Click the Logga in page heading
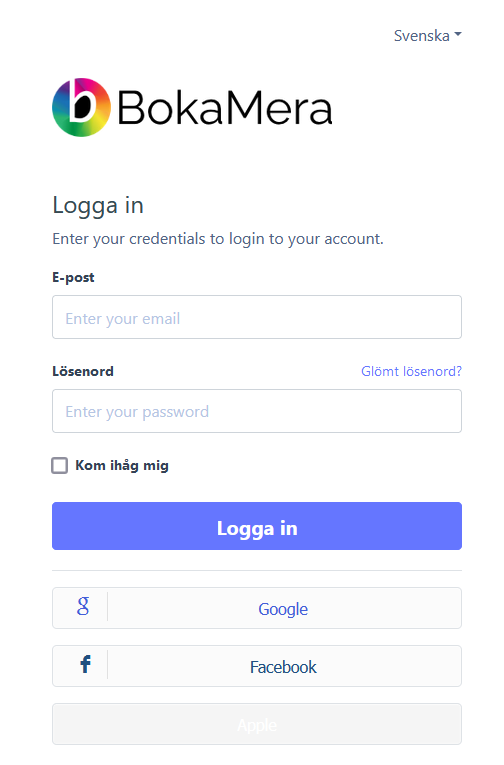Viewport: 504px width, 765px height. (x=98, y=205)
